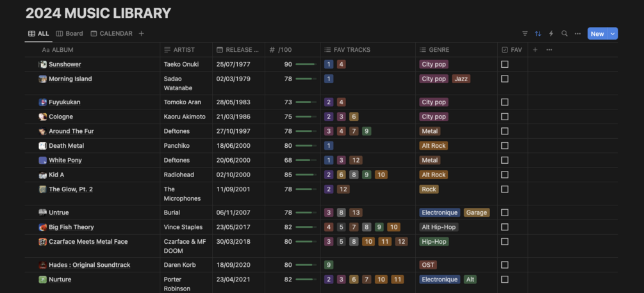Select the City pop tag for Sunshower
Screen dimensions: 644x293
[434, 65]
